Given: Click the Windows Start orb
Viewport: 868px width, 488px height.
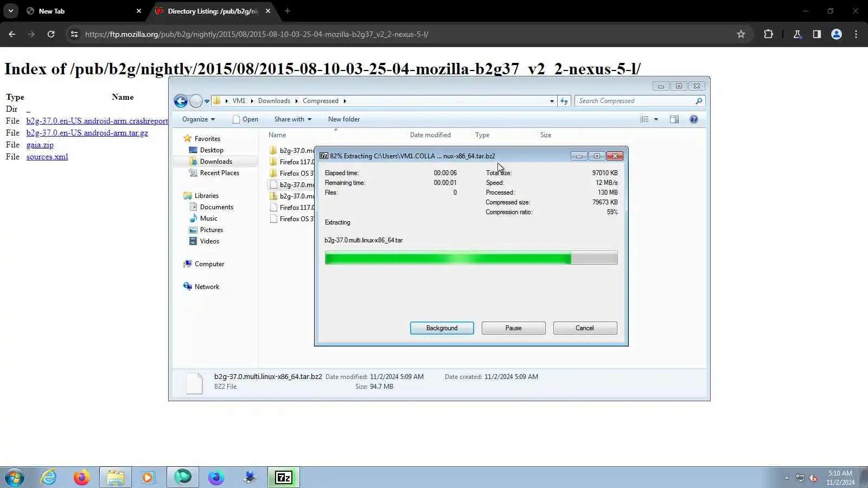Looking at the screenshot, I should 15,478.
